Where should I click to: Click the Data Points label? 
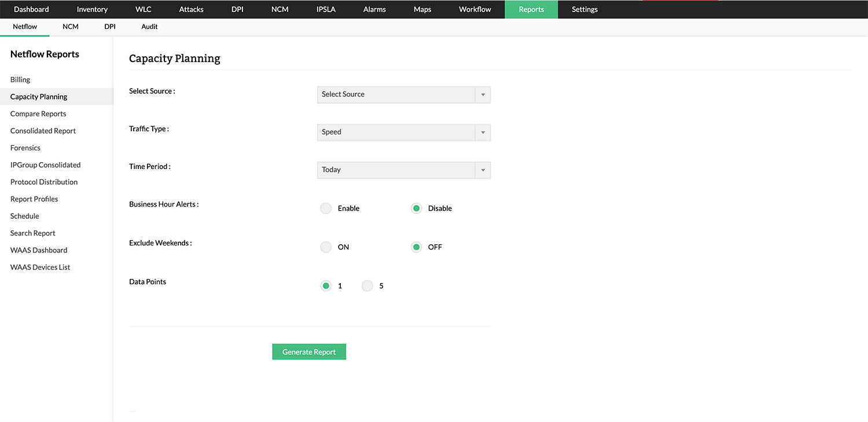click(148, 282)
